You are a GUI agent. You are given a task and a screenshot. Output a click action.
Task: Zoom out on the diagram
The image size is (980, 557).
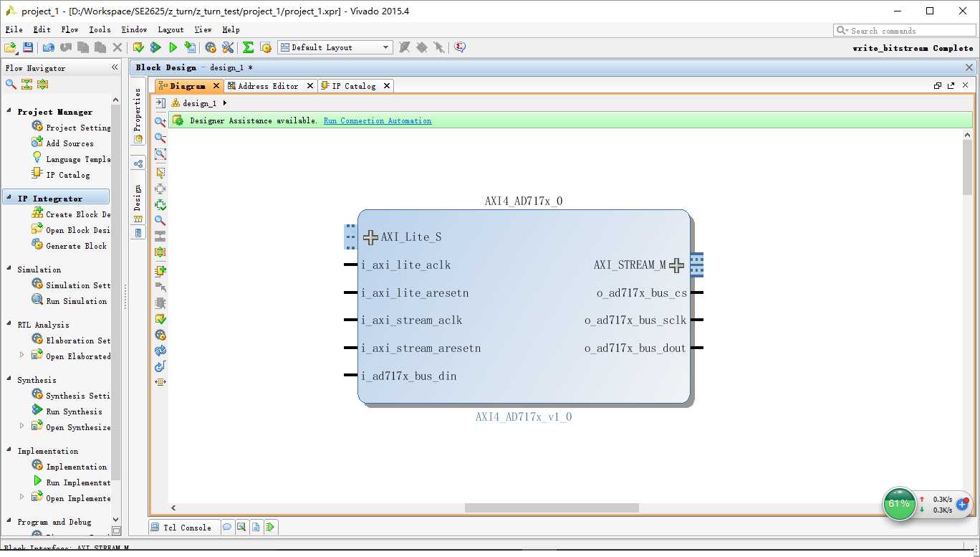(160, 138)
